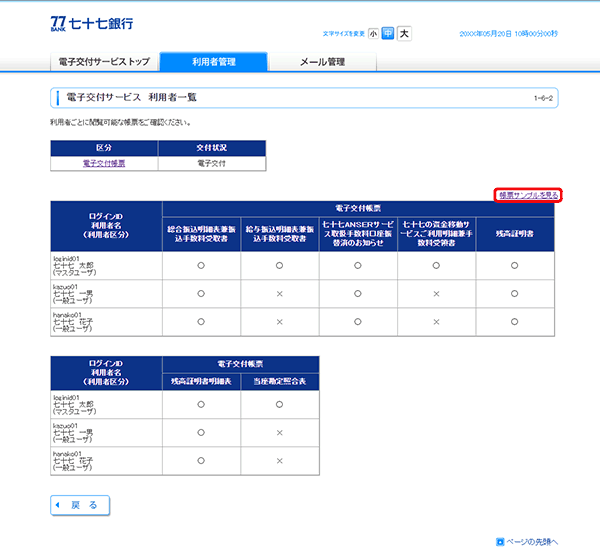Click kazuo01 × mark under 給与振込明細表

point(280,294)
